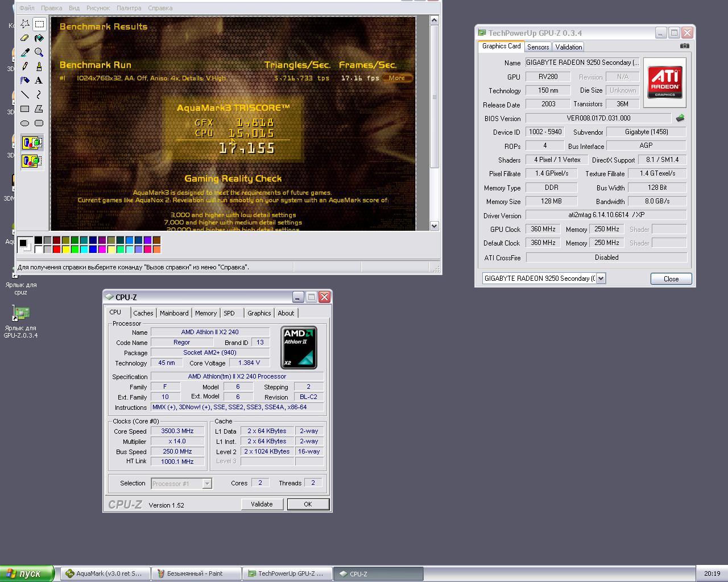Switch to Безымянный - Paint taskbar button
The height and width of the screenshot is (582, 728).
pyautogui.click(x=196, y=573)
